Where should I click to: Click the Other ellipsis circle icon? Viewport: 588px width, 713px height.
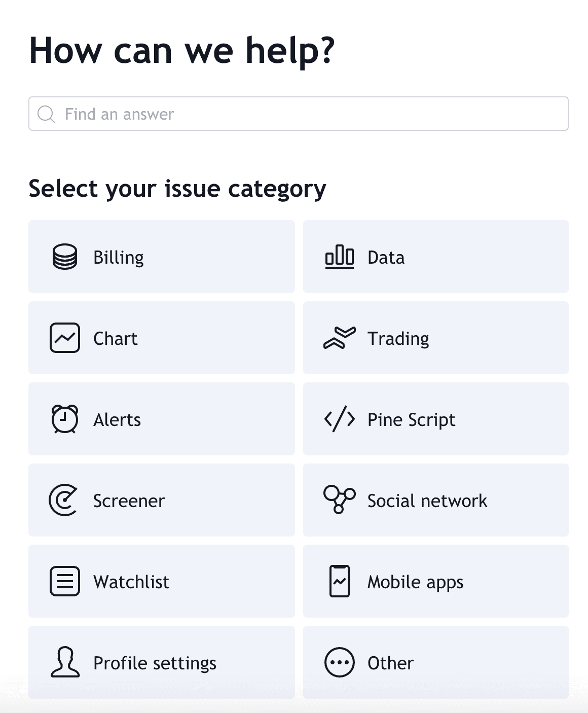pos(339,662)
